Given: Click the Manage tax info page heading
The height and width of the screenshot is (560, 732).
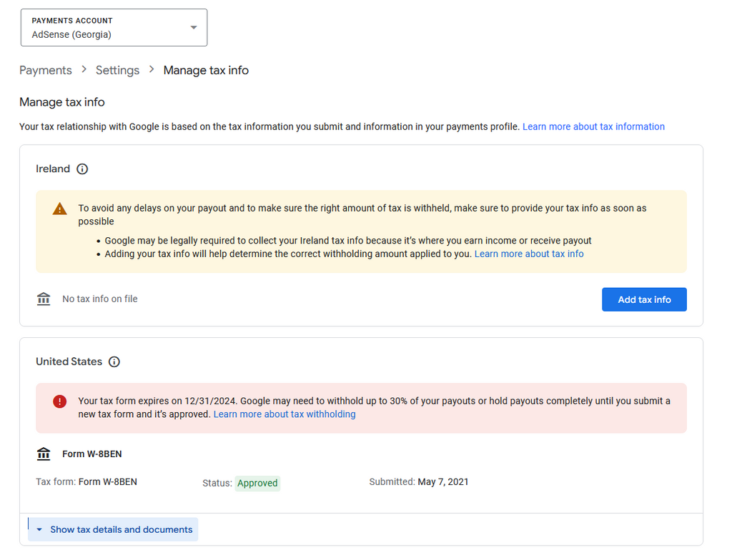Looking at the screenshot, I should coord(62,102).
